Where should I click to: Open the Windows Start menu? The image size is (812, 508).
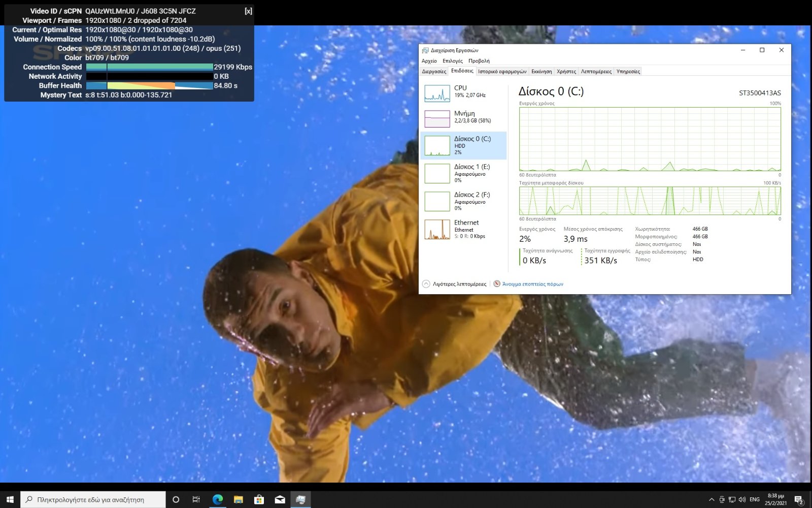pos(10,499)
